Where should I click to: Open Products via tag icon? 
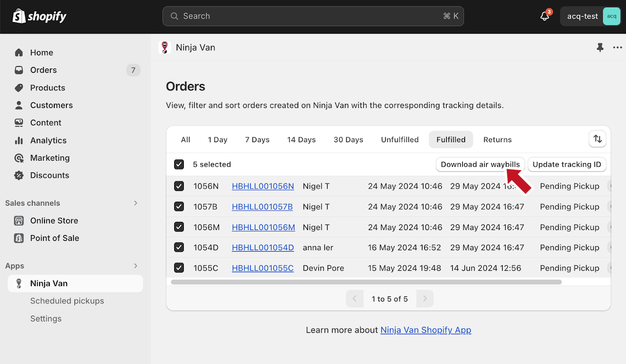coord(19,87)
